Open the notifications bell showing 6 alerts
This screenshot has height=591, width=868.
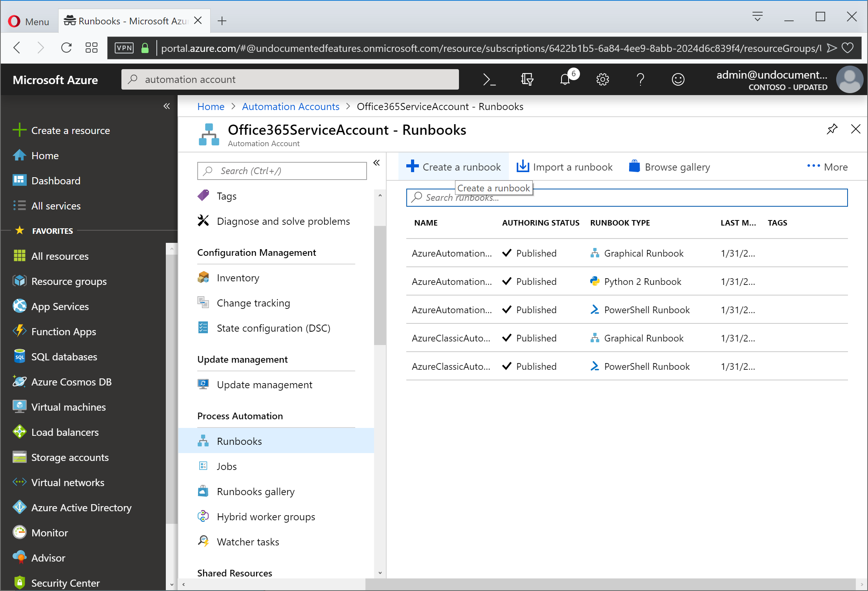pyautogui.click(x=566, y=79)
